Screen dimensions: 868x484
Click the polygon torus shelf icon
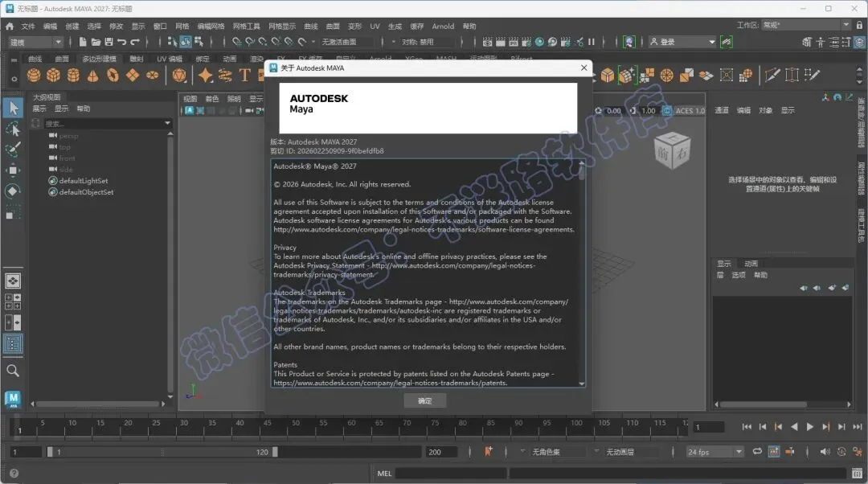pyautogui.click(x=113, y=75)
